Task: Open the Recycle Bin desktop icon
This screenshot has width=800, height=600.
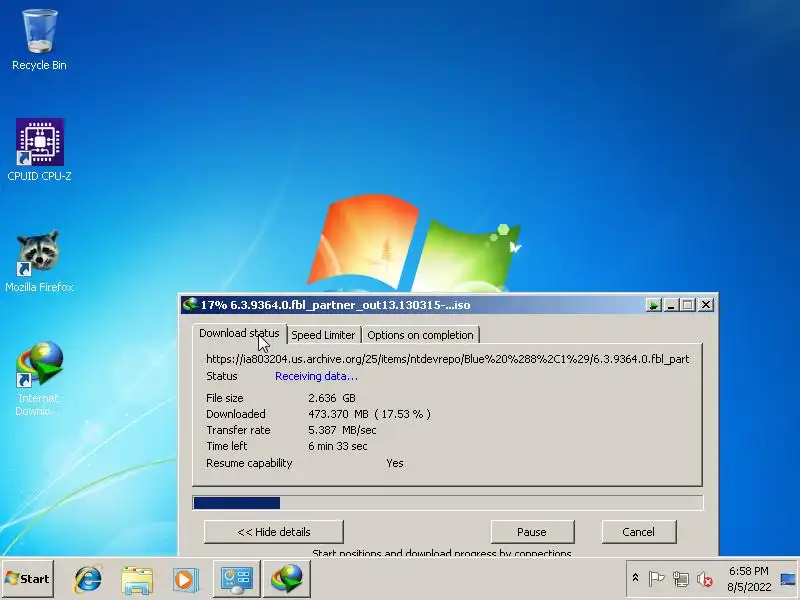Action: 39,41
